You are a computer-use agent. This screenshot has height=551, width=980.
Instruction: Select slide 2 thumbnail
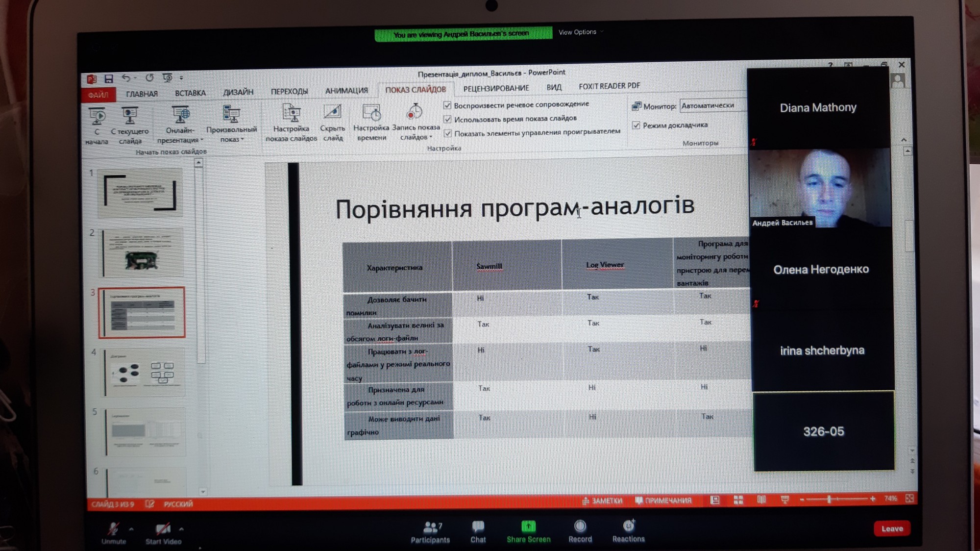point(141,253)
